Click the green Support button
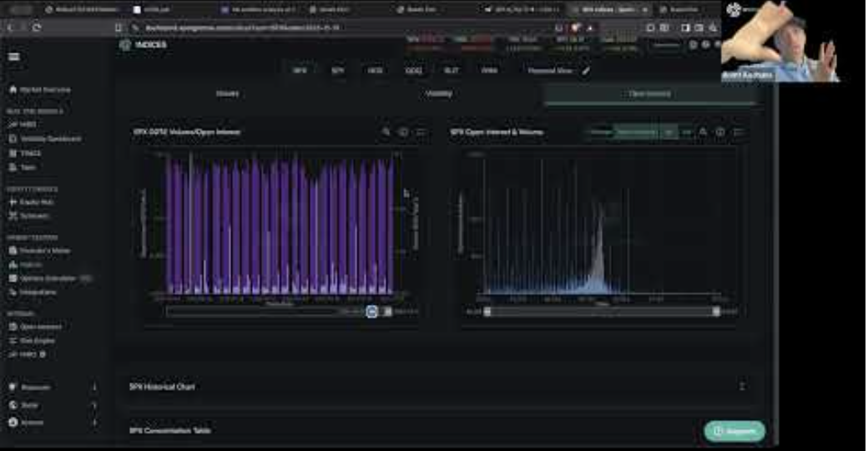The height and width of the screenshot is (451, 868). point(734,431)
